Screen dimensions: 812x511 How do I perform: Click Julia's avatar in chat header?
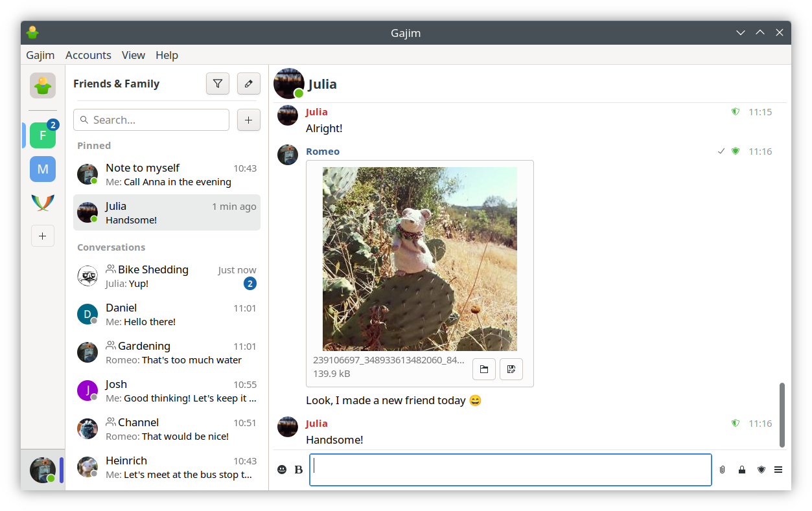pos(289,84)
